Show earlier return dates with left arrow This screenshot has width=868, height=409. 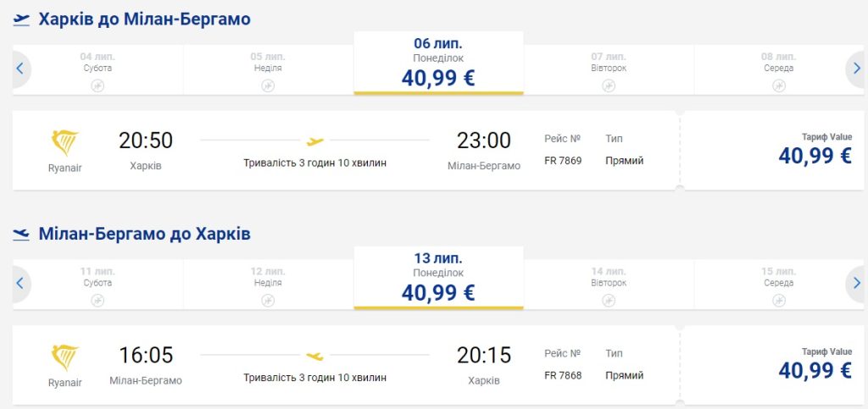pos(20,283)
